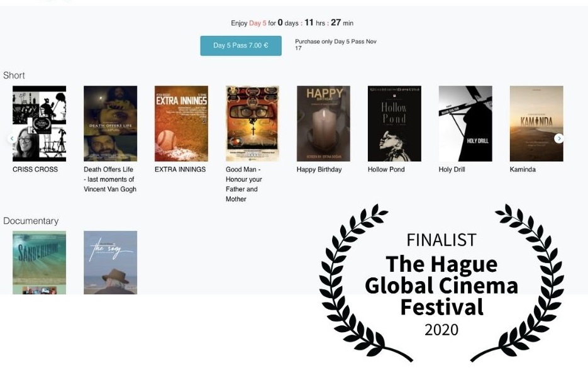Image resolution: width=588 pixels, height=368 pixels.
Task: Click the Happy Birthday title link
Action: coord(319,170)
